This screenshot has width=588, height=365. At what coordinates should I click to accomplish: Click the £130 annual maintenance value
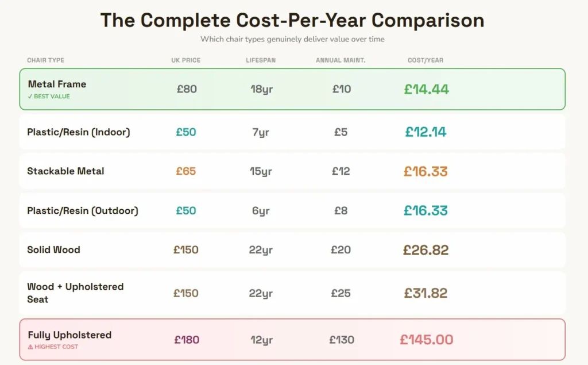342,340
